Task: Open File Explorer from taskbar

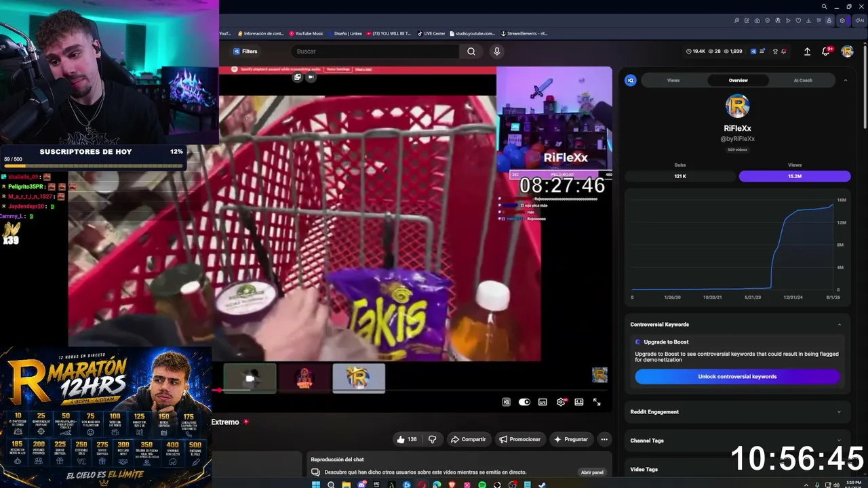Action: point(346,485)
